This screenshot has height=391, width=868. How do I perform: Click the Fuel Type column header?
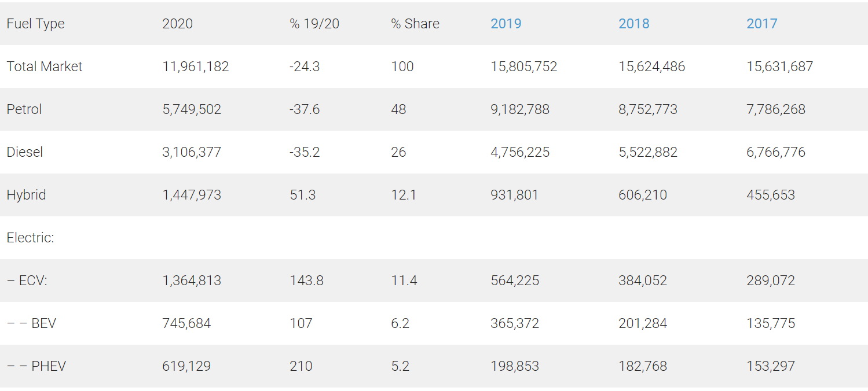click(35, 24)
